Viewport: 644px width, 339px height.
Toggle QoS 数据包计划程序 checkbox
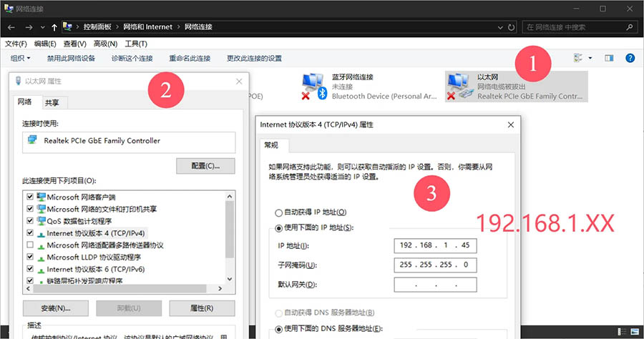tap(30, 221)
